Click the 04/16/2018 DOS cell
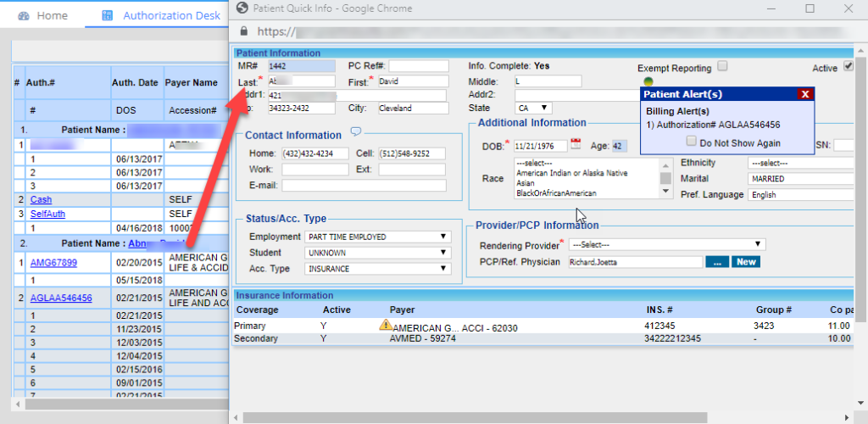 click(139, 227)
